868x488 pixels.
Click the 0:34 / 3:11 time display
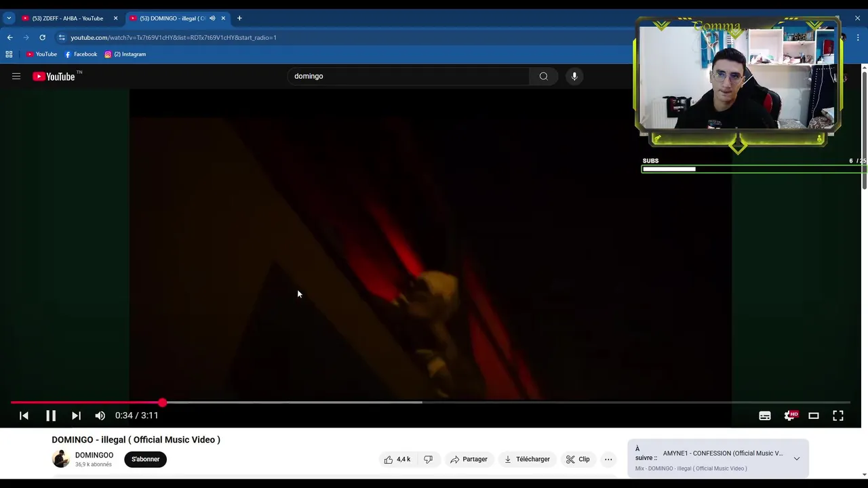pyautogui.click(x=136, y=415)
